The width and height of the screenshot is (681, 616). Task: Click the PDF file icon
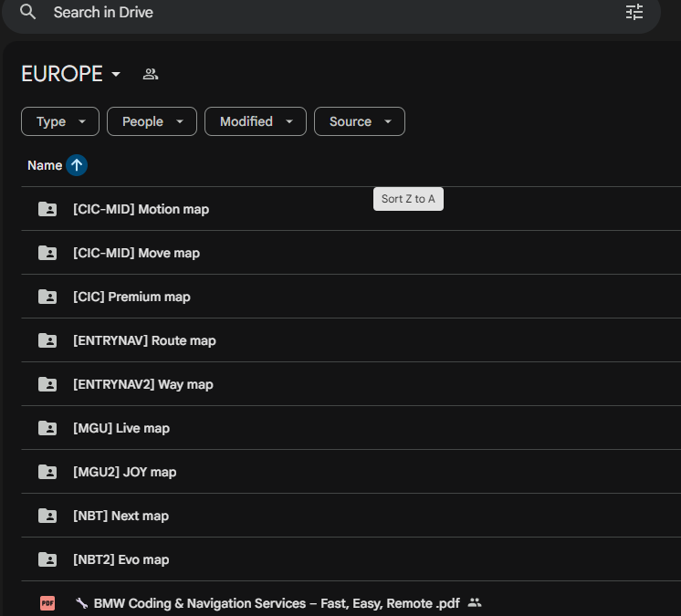(x=47, y=603)
